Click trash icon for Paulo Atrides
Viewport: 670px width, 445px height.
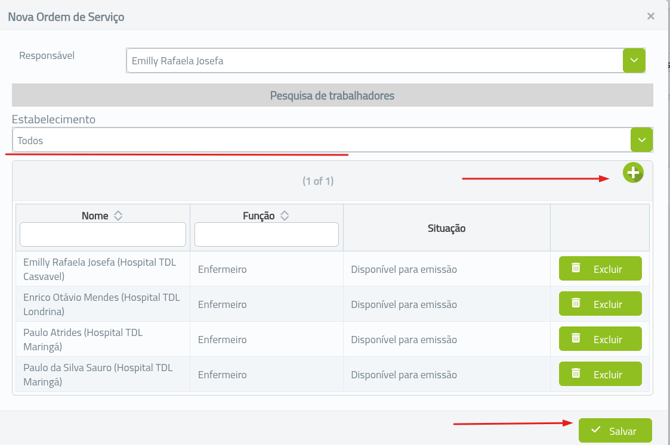576,339
